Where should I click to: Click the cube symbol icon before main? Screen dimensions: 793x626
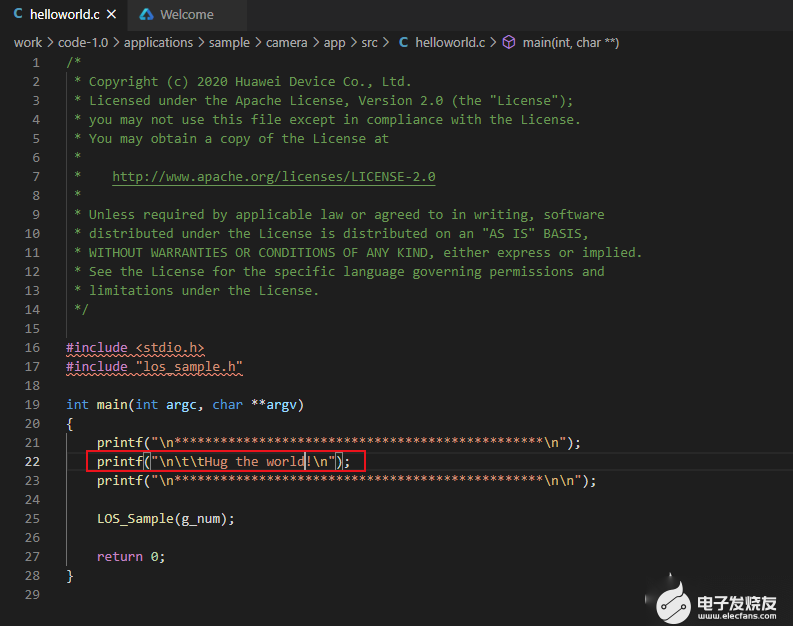[x=509, y=42]
